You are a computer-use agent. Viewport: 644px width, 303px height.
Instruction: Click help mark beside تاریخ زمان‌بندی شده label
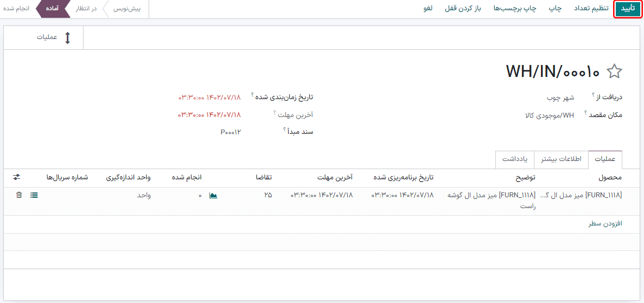252,94
